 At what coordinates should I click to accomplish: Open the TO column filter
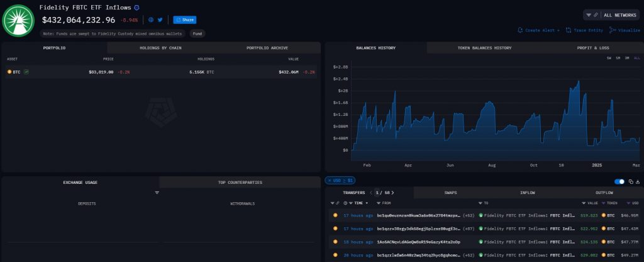click(480, 203)
